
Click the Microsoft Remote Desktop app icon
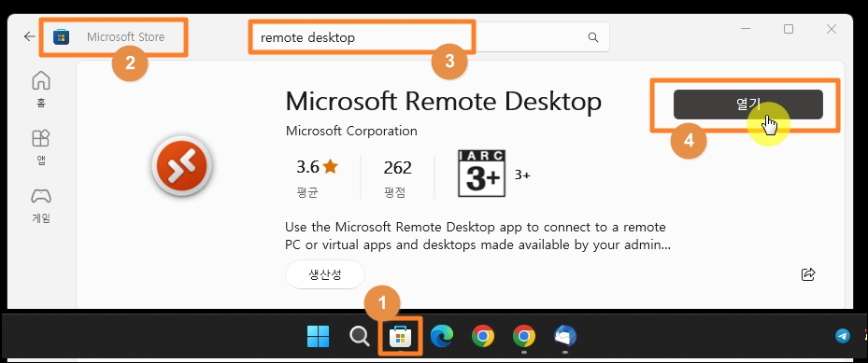coord(182,166)
